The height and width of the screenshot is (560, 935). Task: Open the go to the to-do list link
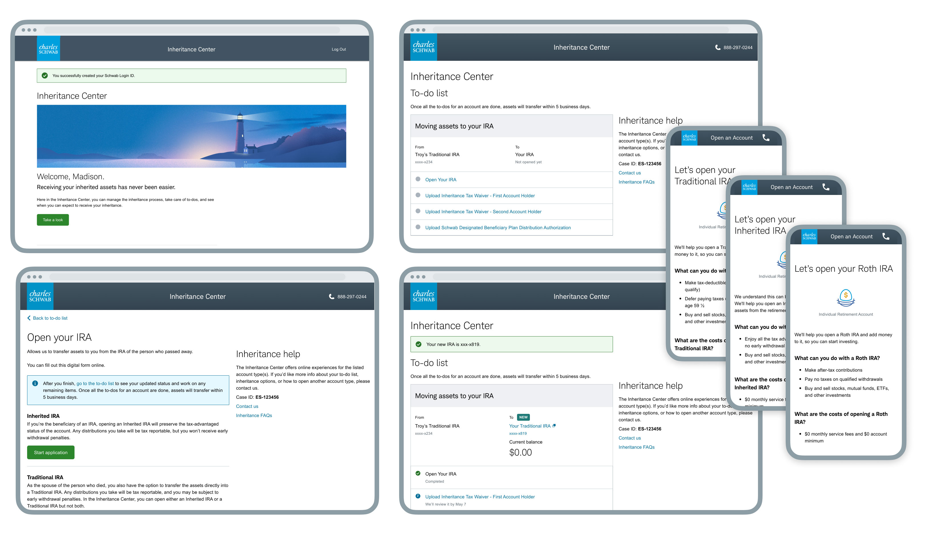[95, 383]
